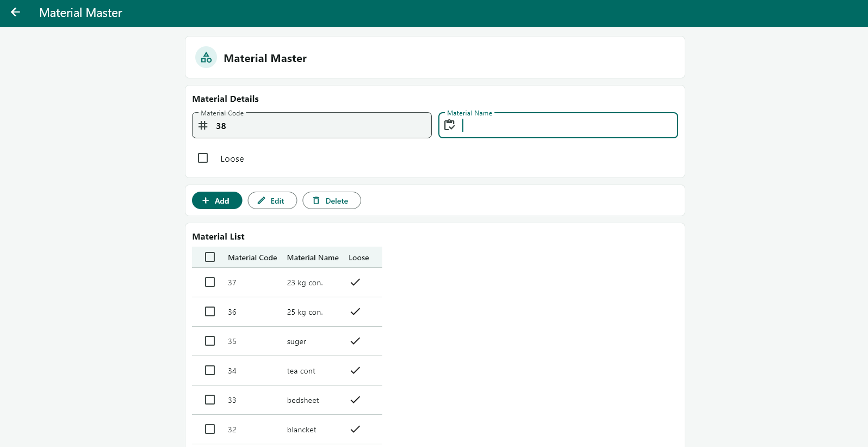Viewport: 868px width, 447px height.
Task: Click the Delete button
Action: tap(332, 200)
